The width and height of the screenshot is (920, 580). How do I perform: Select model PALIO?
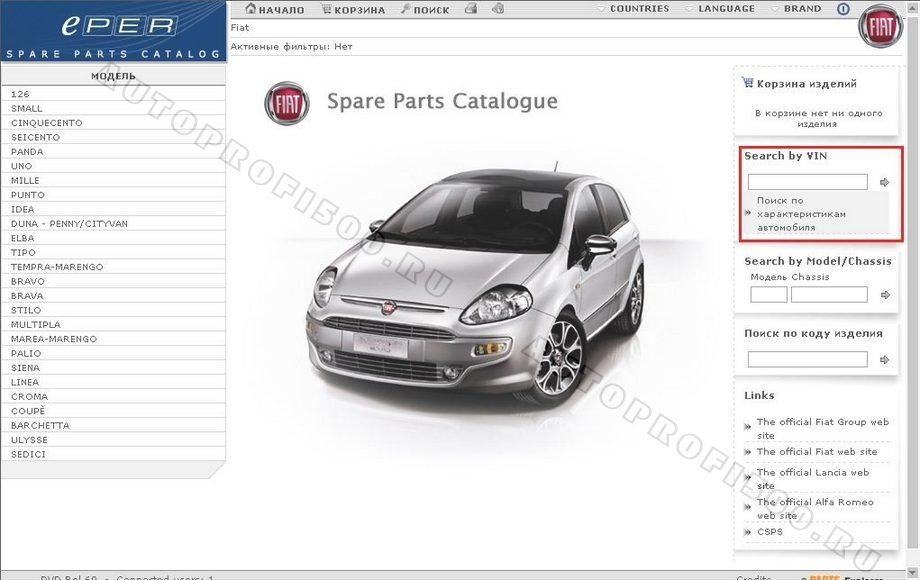click(113, 353)
